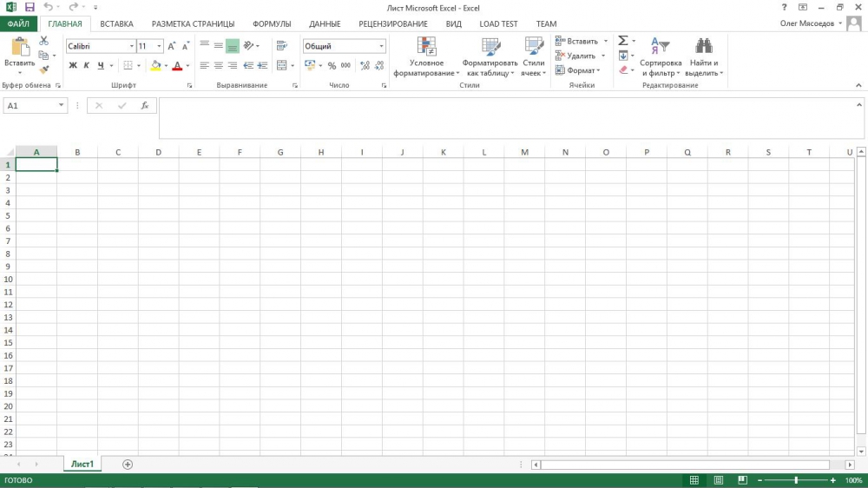Select the Format Painter brush icon
The height and width of the screenshot is (488, 868).
[44, 69]
